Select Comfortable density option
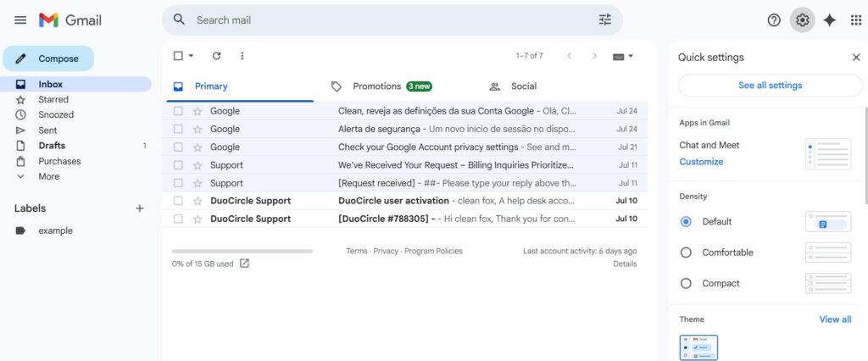 coord(686,253)
